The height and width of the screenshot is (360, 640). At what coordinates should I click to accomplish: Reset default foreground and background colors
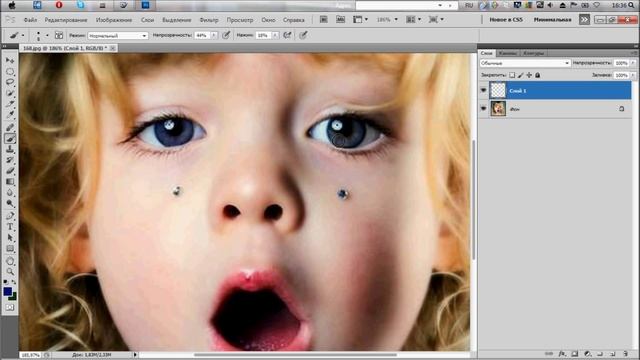pyautogui.click(x=6, y=282)
